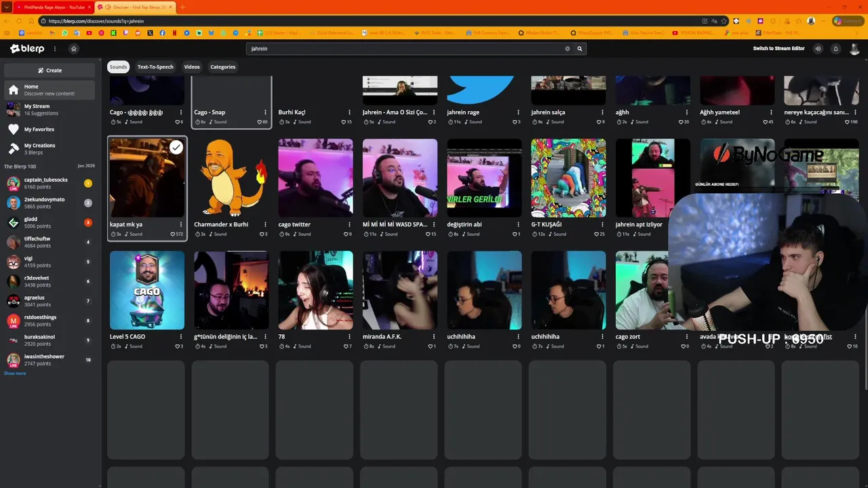The width and height of the screenshot is (868, 488).
Task: Go to the home icon in top bar
Action: coord(74,49)
